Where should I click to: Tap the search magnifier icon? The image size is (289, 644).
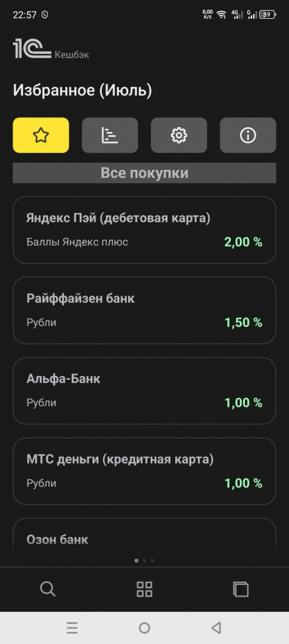pos(48,589)
